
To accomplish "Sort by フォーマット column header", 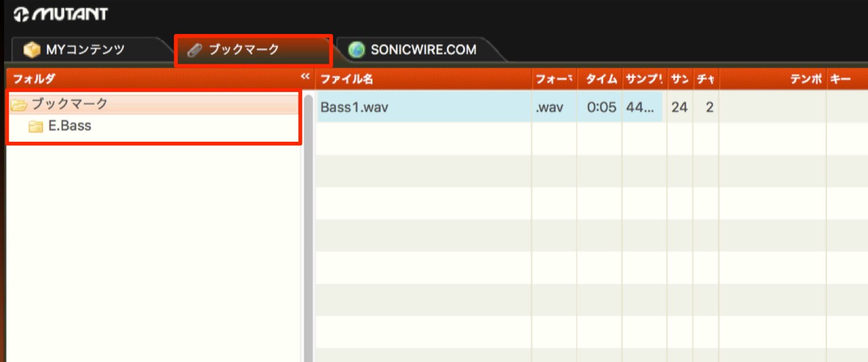I will [x=554, y=80].
